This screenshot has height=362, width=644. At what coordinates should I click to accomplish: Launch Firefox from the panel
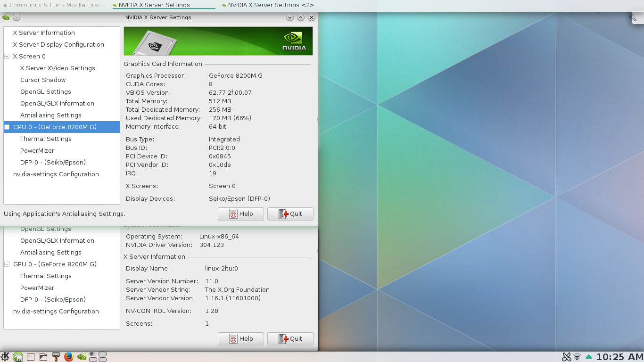tap(69, 357)
